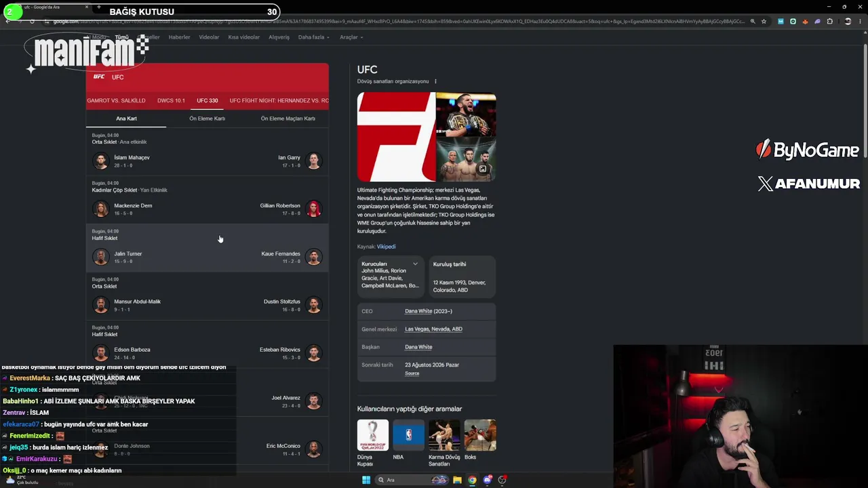Open the Las Vegas, Nevada, ABD link
Screen dimensions: 868x488
(x=433, y=329)
